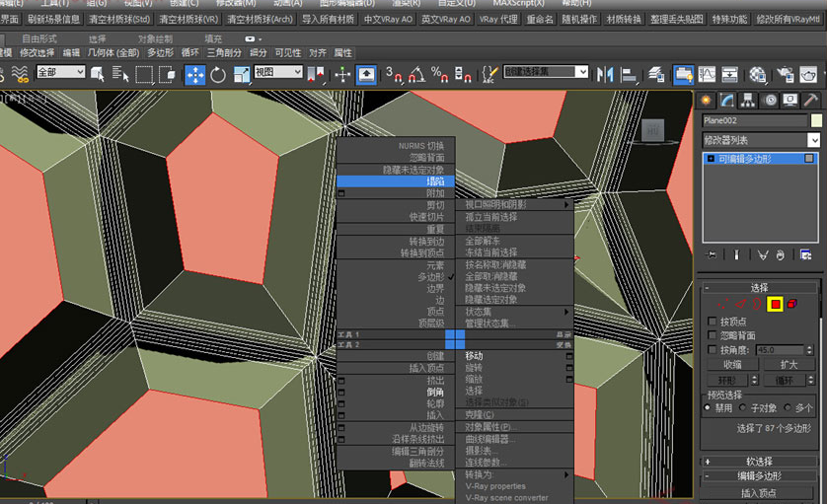Open the Display command panel tab
Screen dimensions: 827x504
click(x=790, y=101)
